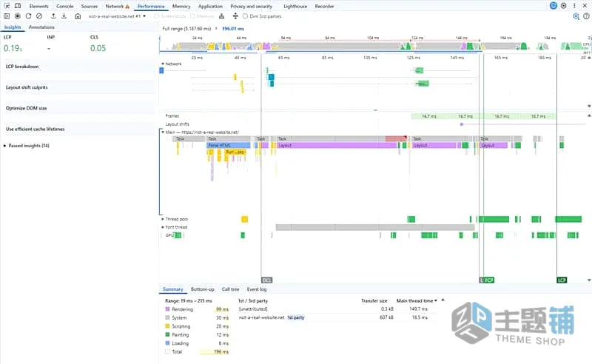Expand Use efficient cache lifetimes insight
The width and height of the screenshot is (592, 364).
pos(79,129)
